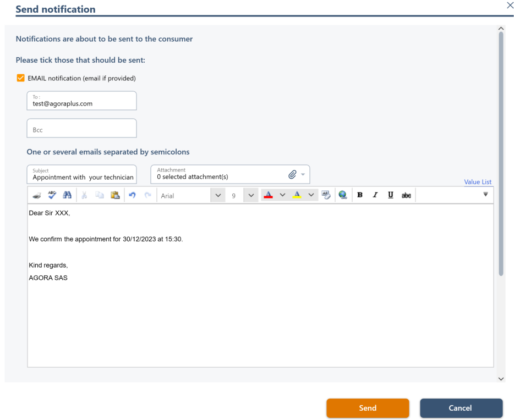Toggle italic formatting

375,195
